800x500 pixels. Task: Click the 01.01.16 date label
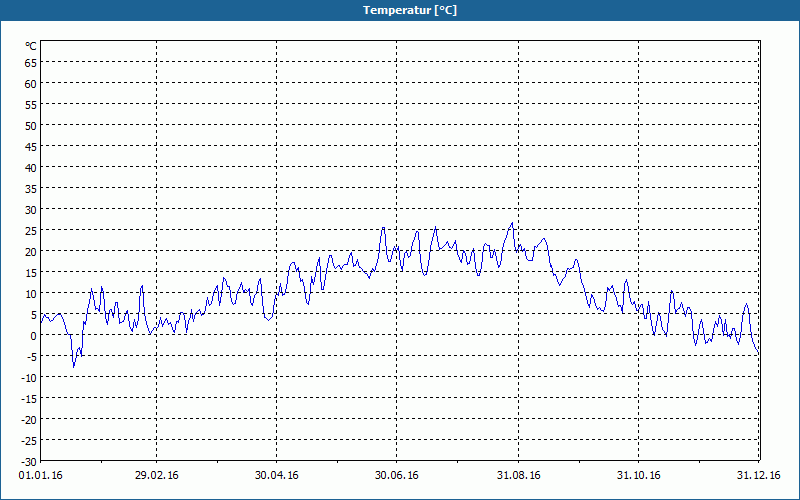pyautogui.click(x=40, y=476)
